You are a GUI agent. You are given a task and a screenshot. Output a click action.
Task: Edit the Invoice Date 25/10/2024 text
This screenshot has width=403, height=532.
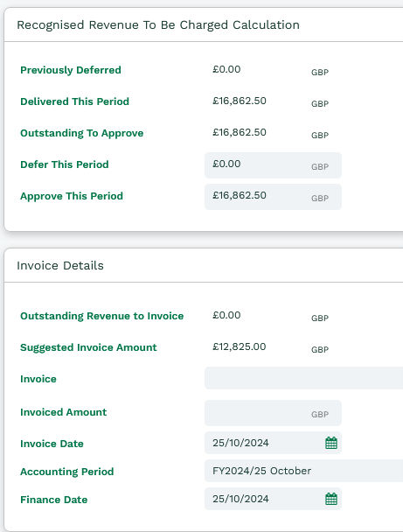pyautogui.click(x=240, y=443)
